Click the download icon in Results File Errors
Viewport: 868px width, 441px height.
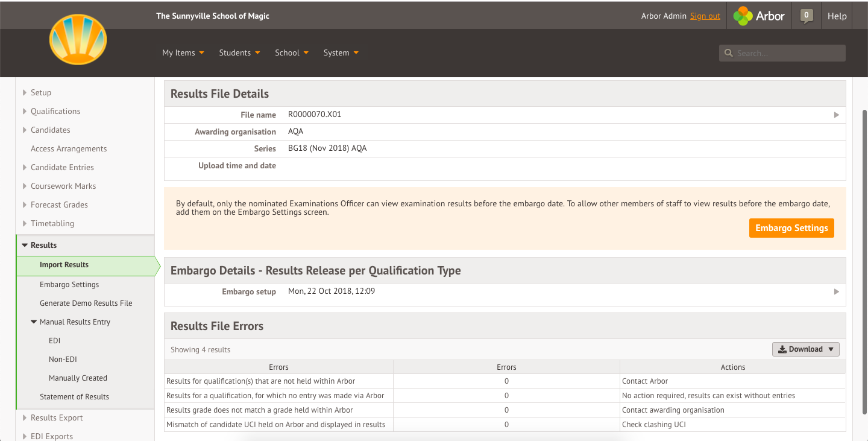[782, 349]
